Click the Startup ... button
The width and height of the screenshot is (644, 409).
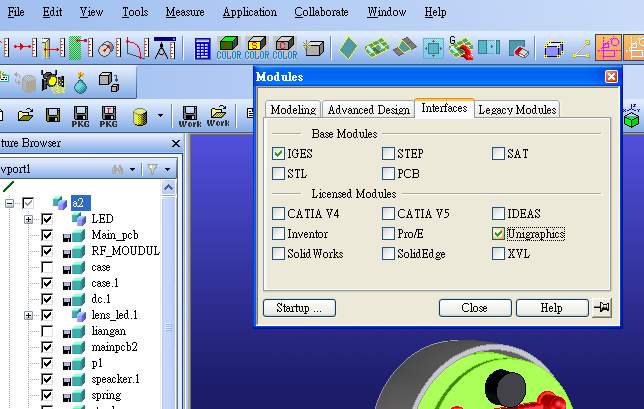click(299, 308)
